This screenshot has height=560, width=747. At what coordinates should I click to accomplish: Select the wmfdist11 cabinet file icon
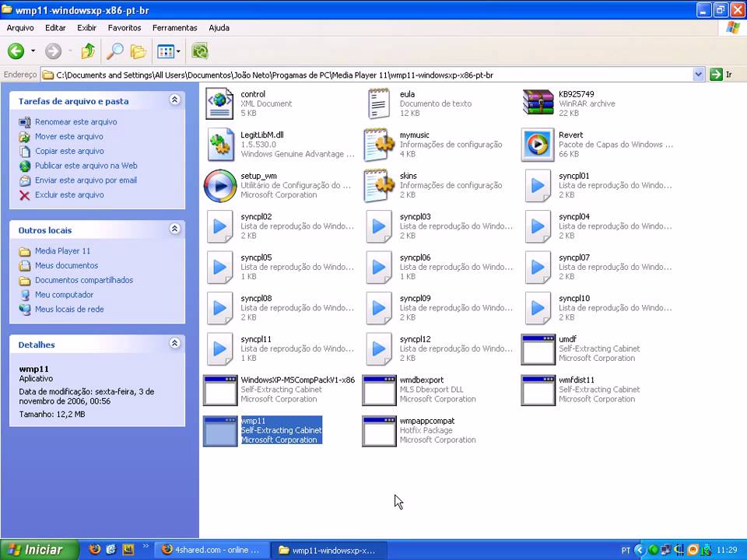(538, 390)
